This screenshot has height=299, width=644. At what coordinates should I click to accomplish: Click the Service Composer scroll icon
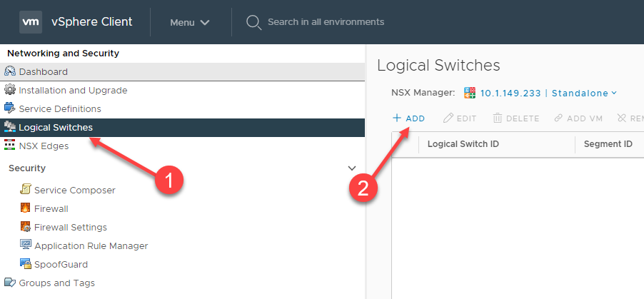tap(26, 190)
